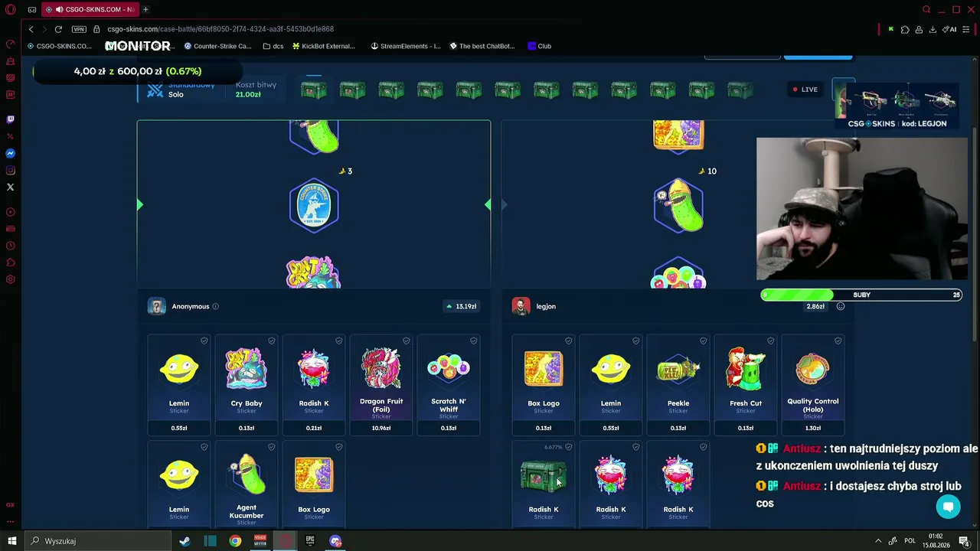
Task: Click the 21.00zł battle cost value
Action: click(248, 95)
